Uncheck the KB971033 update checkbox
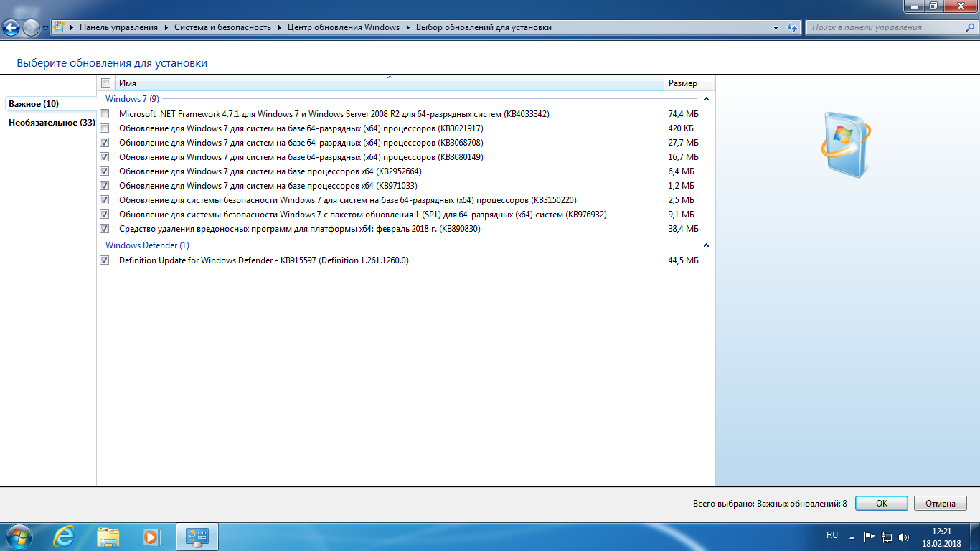 [105, 186]
